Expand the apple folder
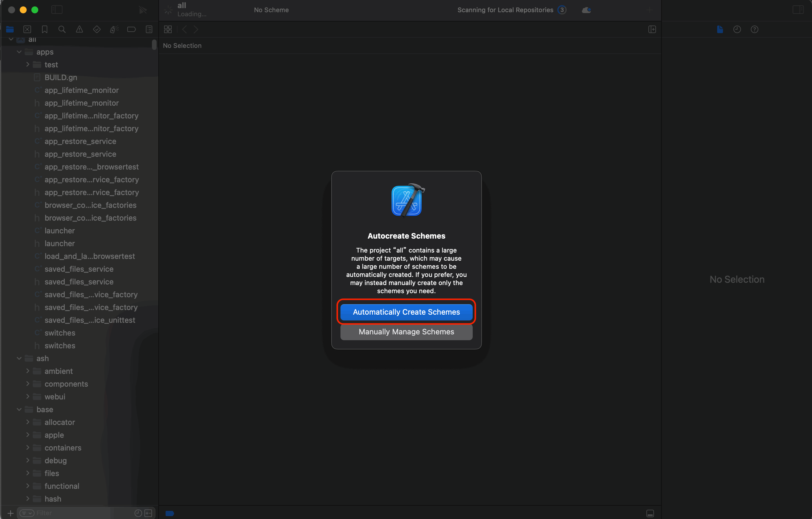This screenshot has width=812, height=519. coord(28,435)
